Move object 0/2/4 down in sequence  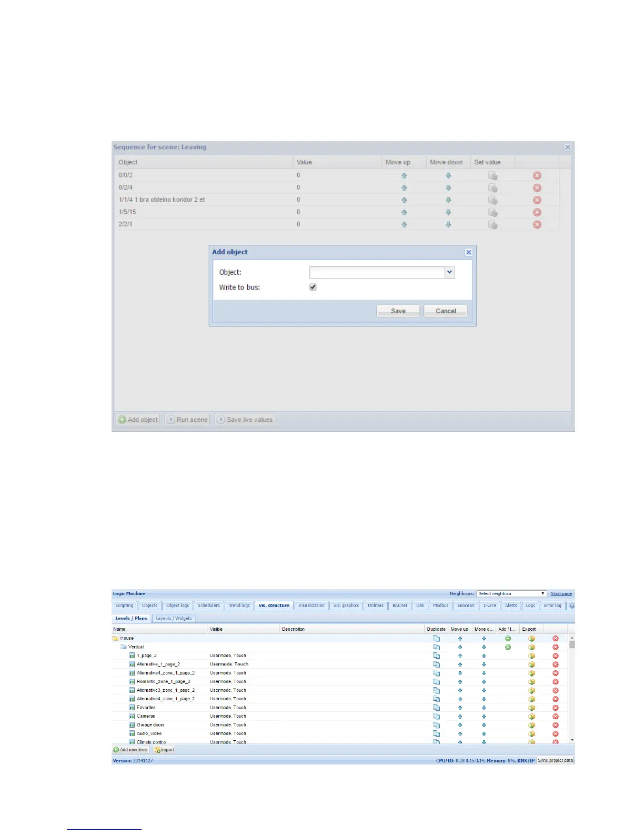[448, 187]
